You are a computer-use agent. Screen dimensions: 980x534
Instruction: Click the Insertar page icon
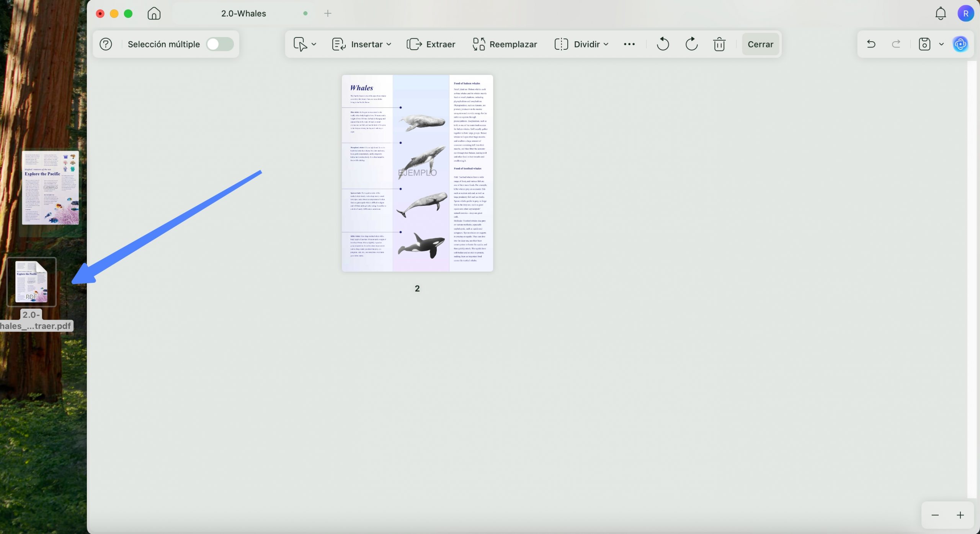[339, 44]
